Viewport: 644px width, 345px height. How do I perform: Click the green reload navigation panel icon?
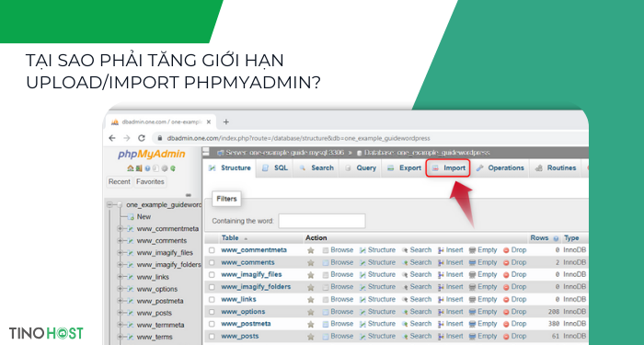tap(173, 168)
